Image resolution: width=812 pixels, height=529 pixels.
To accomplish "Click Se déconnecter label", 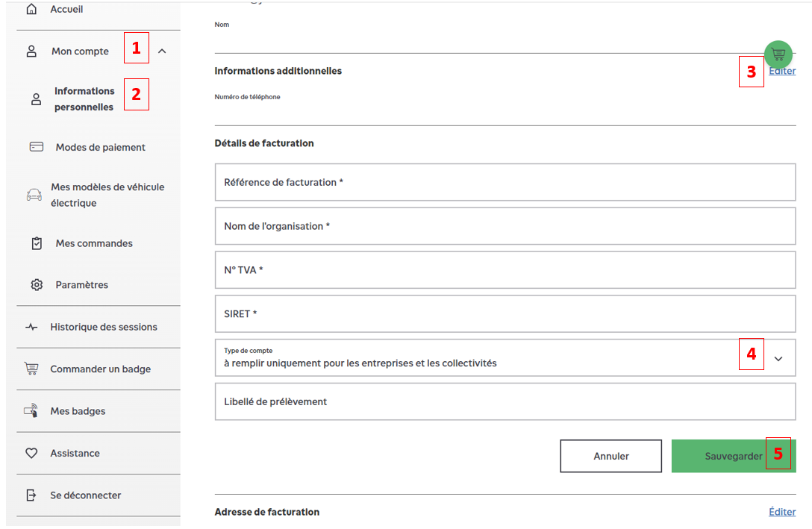I will pyautogui.click(x=85, y=495).
